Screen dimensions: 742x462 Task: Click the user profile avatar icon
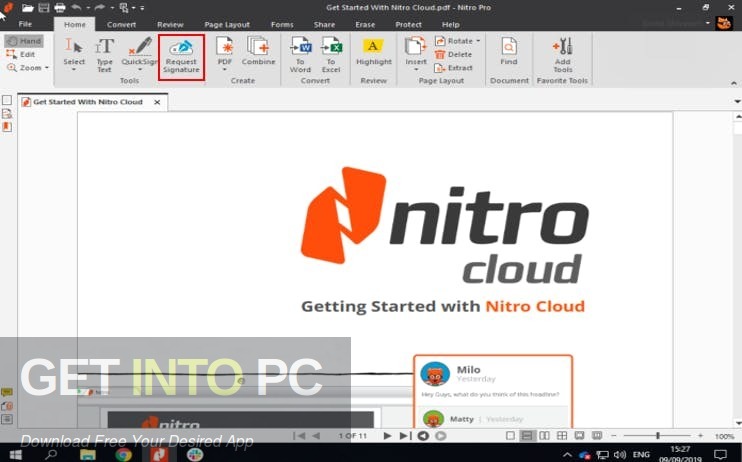coord(724,23)
